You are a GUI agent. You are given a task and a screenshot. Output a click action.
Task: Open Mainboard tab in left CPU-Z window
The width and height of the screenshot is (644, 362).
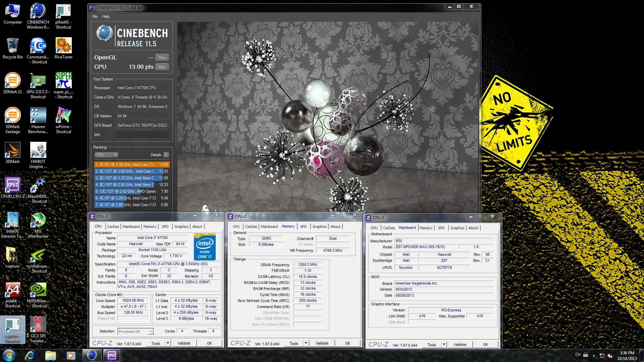(131, 227)
